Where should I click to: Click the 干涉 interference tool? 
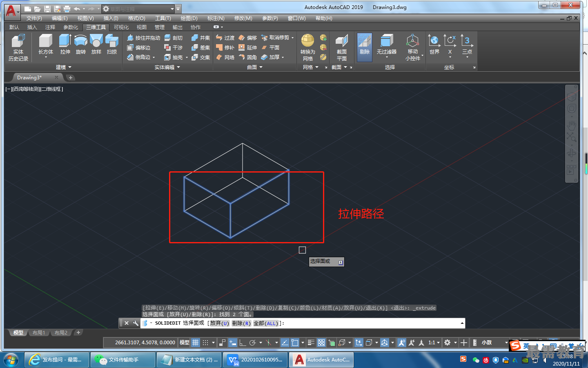[x=174, y=47]
